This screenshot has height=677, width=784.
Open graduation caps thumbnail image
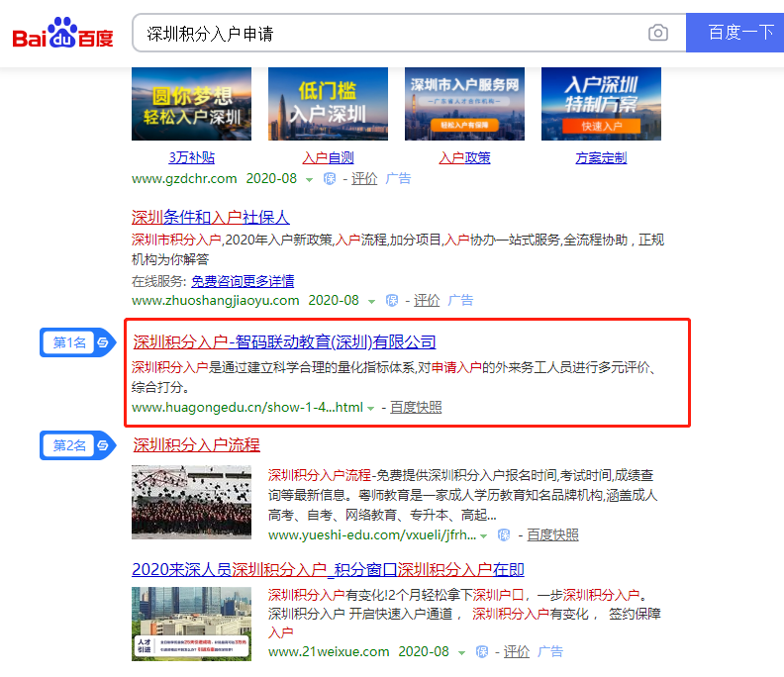pos(191,502)
